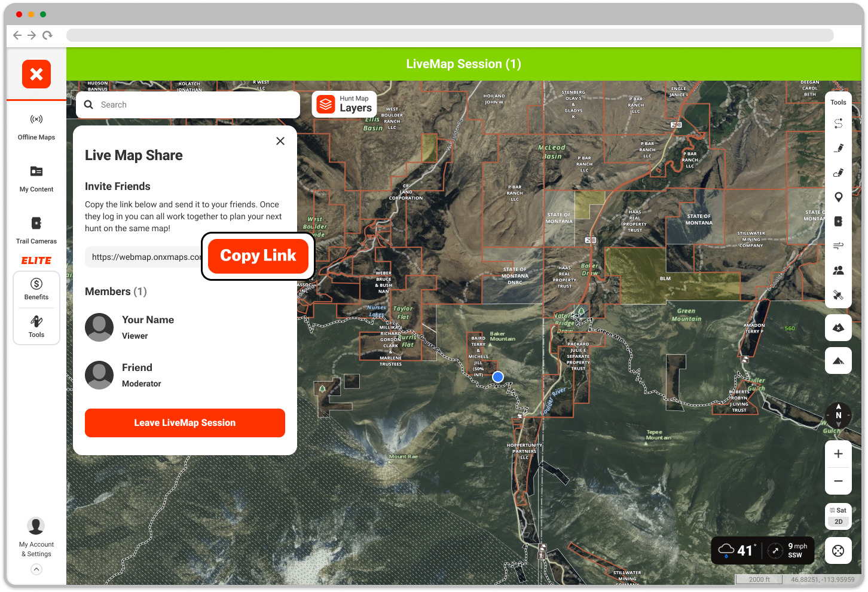The height and width of the screenshot is (592, 868).
Task: Zoom in the map
Action: coord(838,454)
